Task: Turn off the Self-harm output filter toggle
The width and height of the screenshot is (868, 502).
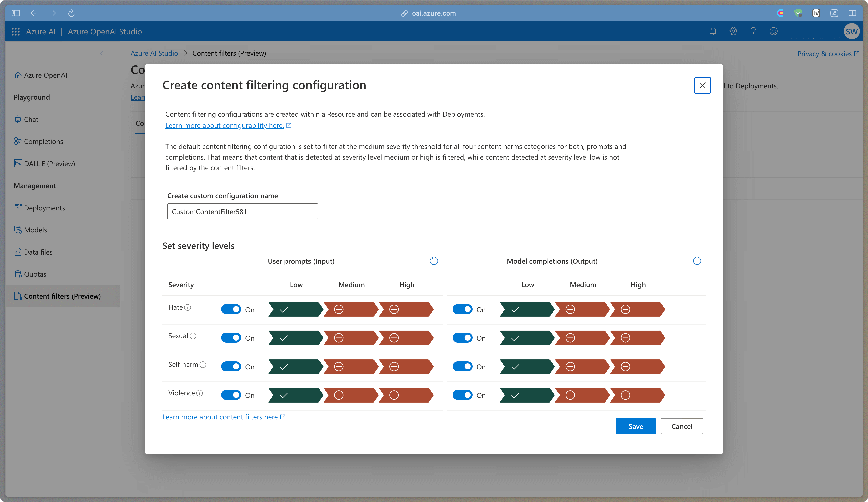Action: click(463, 367)
